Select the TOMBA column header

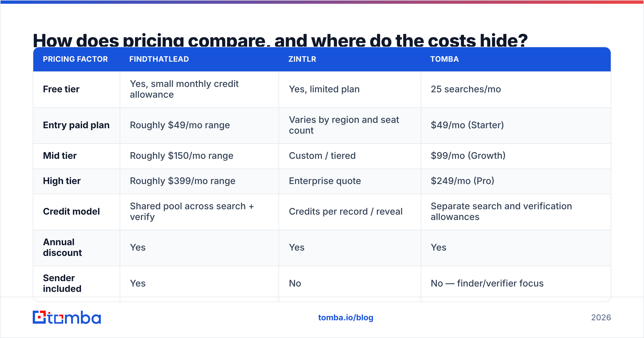click(x=445, y=59)
